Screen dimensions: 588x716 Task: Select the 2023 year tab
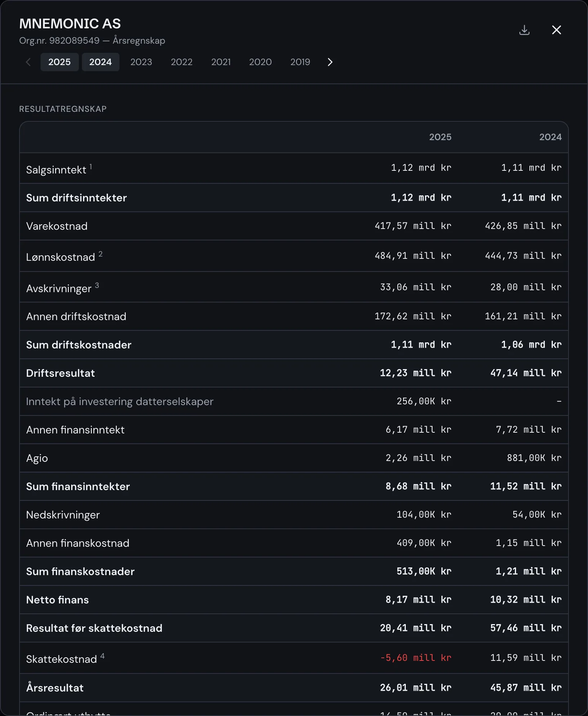click(141, 62)
